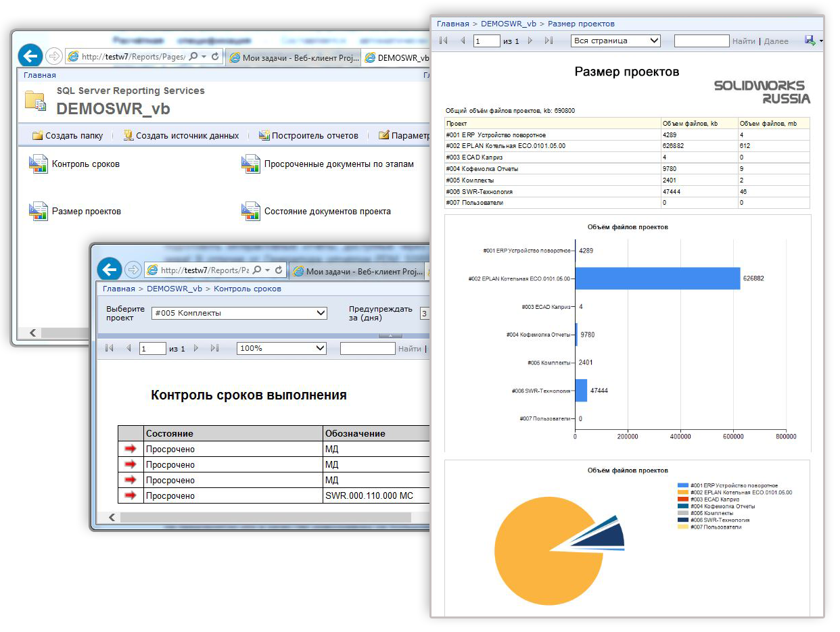Click the Построитель отчетов toolbar item
Image resolution: width=840 pixels, height=632 pixels.
[308, 135]
